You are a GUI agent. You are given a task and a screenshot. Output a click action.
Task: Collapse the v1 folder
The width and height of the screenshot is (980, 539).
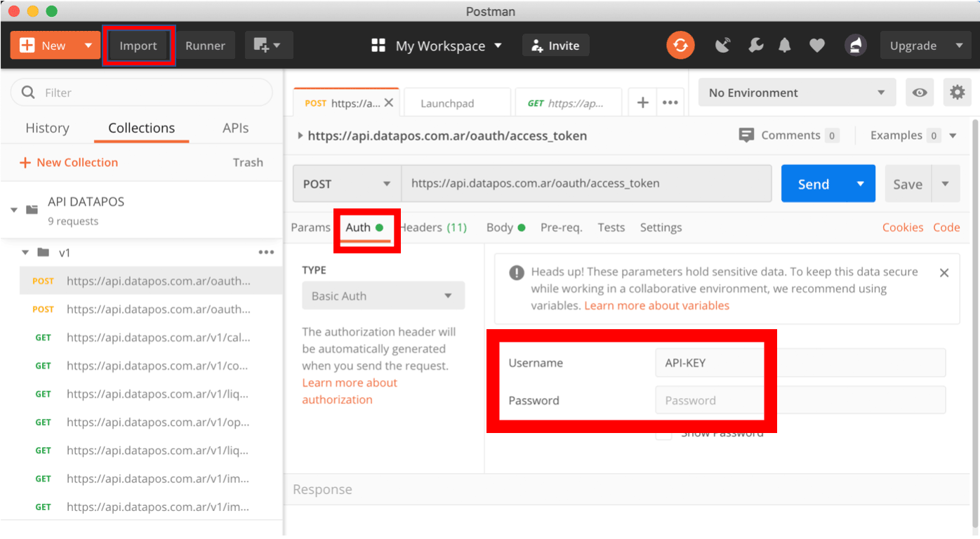click(26, 253)
